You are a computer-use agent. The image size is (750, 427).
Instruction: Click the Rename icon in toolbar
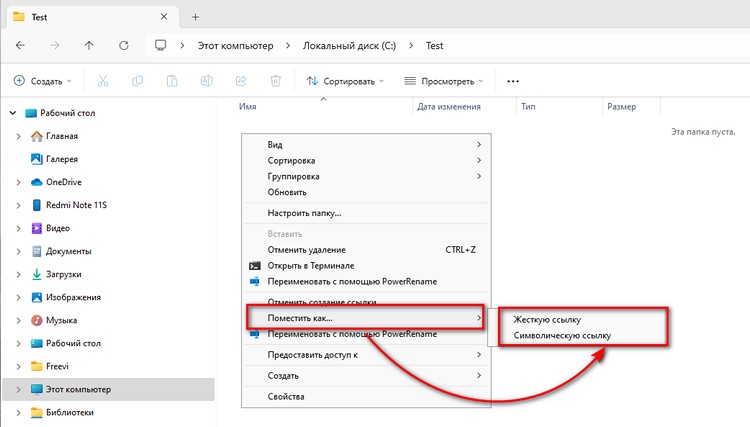(x=206, y=81)
